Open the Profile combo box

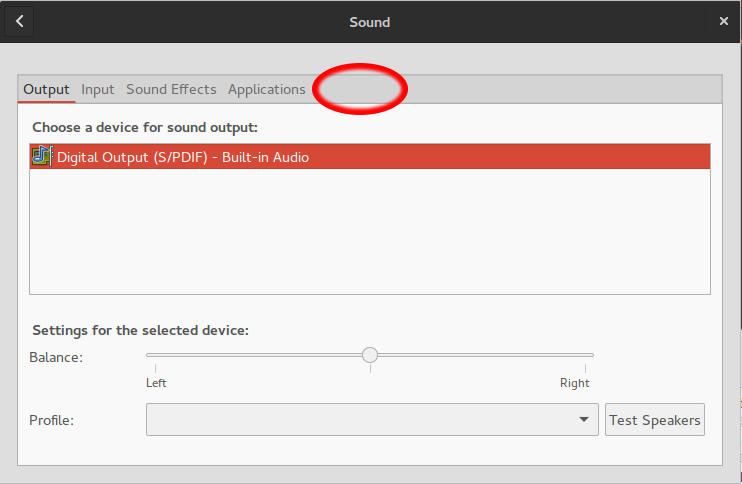tap(372, 420)
